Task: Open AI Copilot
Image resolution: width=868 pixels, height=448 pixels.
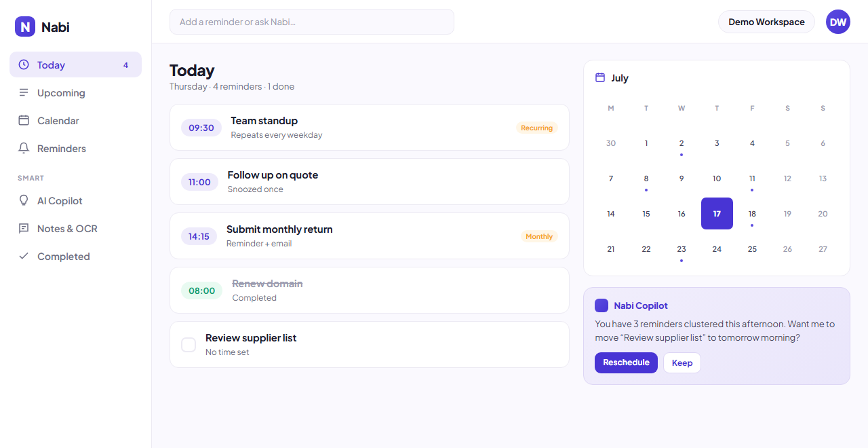Action: tap(75, 200)
